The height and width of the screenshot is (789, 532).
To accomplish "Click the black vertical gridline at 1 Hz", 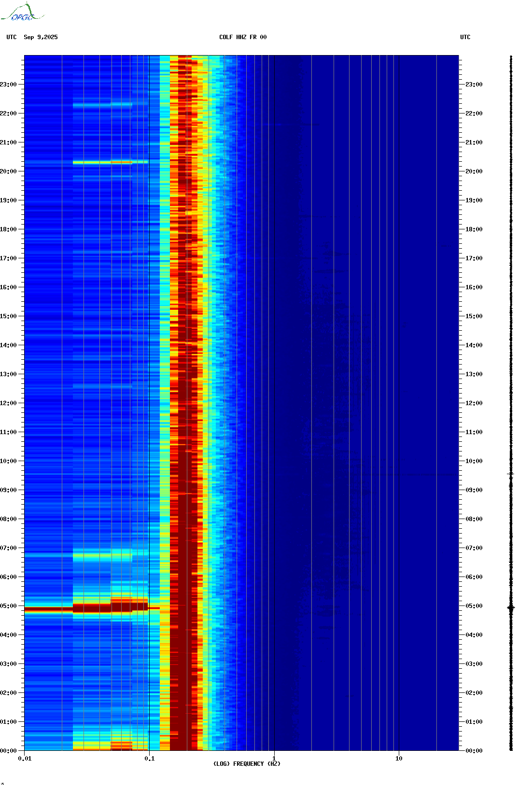I will coord(274,403).
